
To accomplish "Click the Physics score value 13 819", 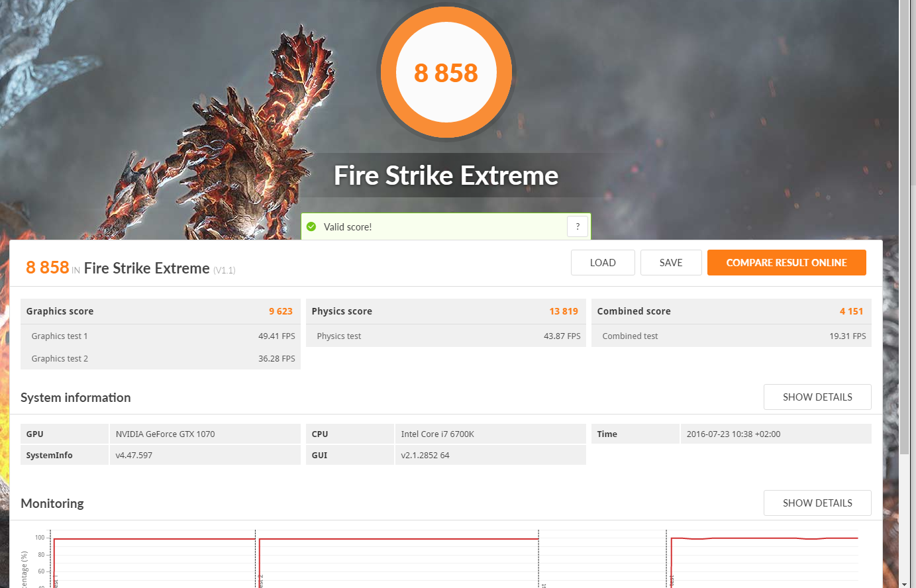I will pos(564,311).
